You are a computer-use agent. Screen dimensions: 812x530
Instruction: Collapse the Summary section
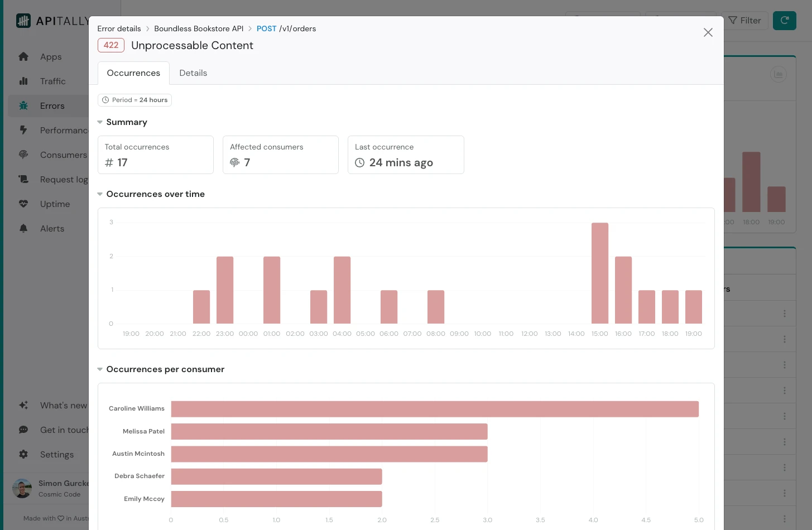[x=100, y=122]
